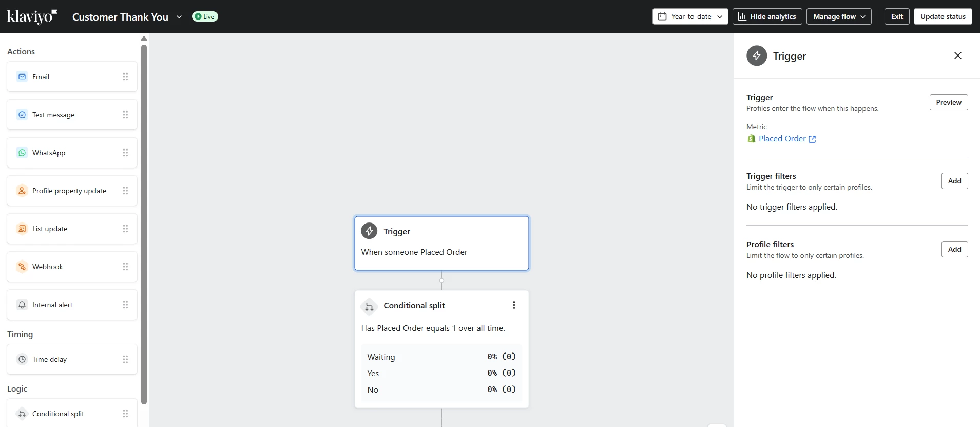The width and height of the screenshot is (980, 427).
Task: Click the "Has Placed Order equals 1" condition text
Action: [433, 328]
